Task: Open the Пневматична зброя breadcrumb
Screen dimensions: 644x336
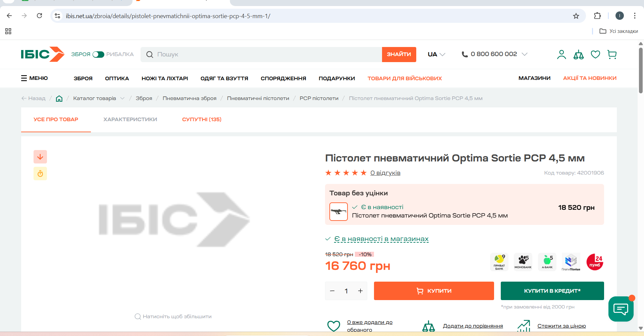Action: (x=190, y=98)
